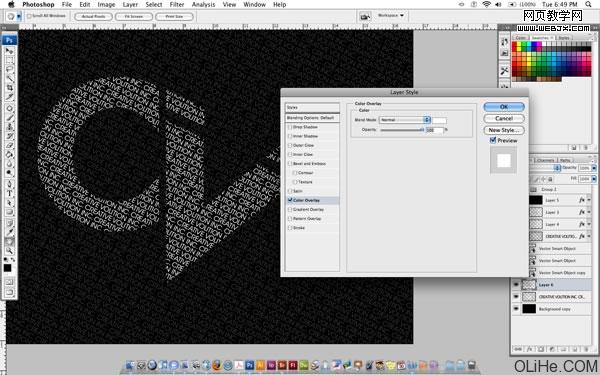600x375 pixels.
Task: Click the Color Overlay Opacity value field
Action: point(434,130)
